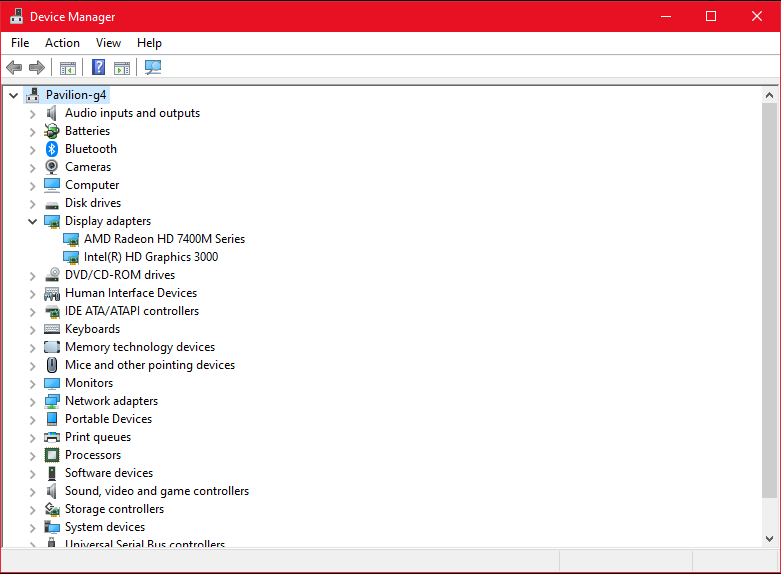Select the AMD Radeon HD 7400M Series device
This screenshot has width=781, height=574.
164,239
